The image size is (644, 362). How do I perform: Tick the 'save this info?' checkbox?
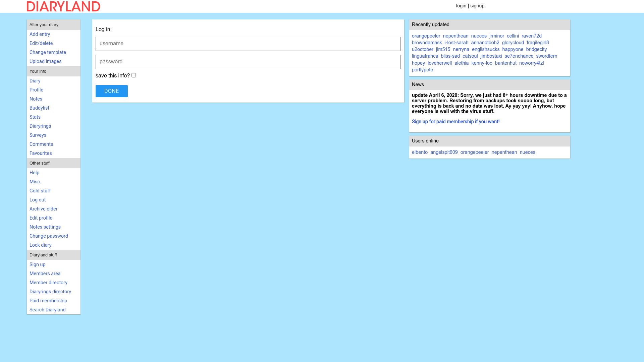tap(133, 75)
